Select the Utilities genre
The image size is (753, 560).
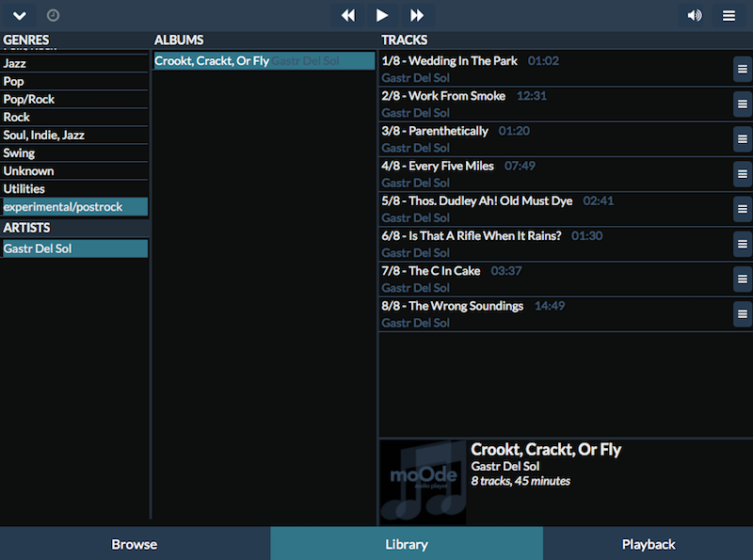click(74, 189)
